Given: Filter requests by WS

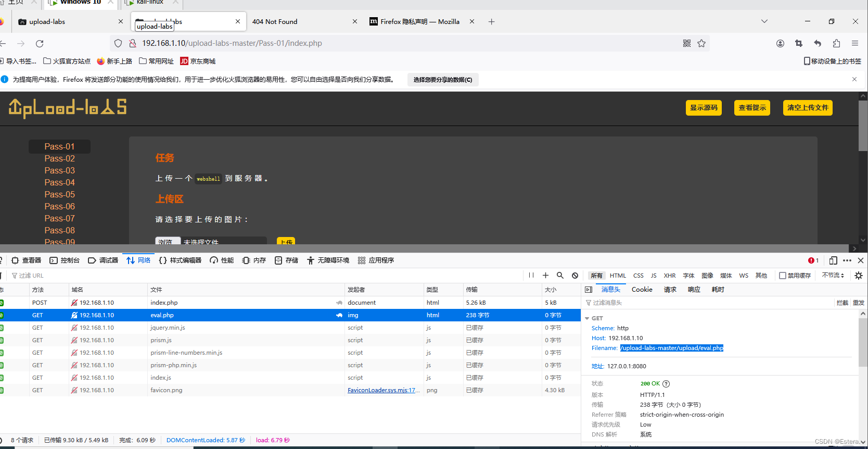Looking at the screenshot, I should click(x=744, y=276).
